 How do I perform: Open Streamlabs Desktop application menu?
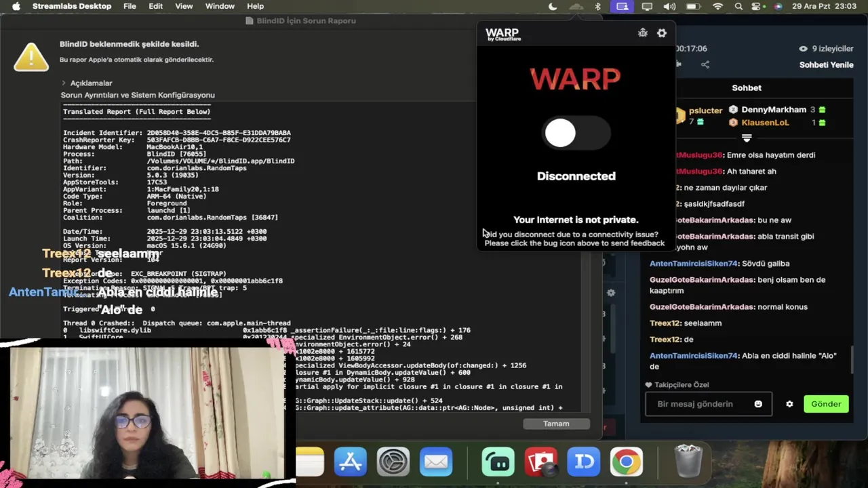click(x=72, y=7)
